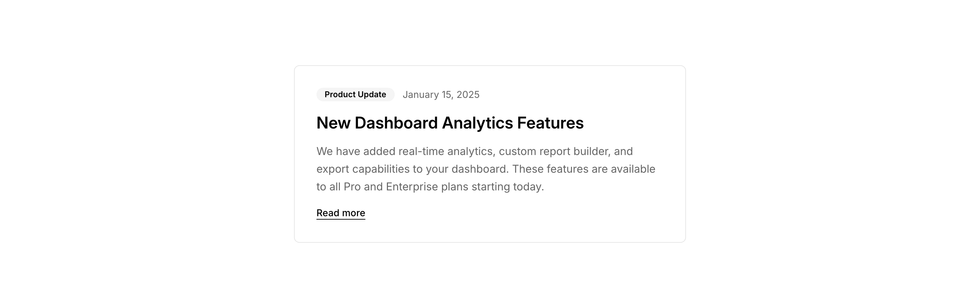Click "real-time" in the description text

click(421, 151)
